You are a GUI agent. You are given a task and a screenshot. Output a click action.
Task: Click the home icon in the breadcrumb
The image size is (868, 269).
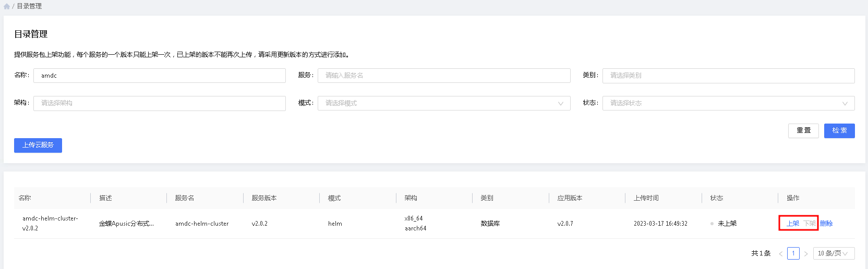tap(7, 6)
